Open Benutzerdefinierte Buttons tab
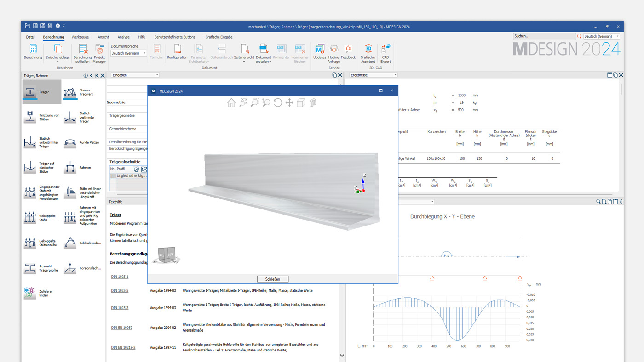The width and height of the screenshot is (644, 362). click(x=175, y=37)
